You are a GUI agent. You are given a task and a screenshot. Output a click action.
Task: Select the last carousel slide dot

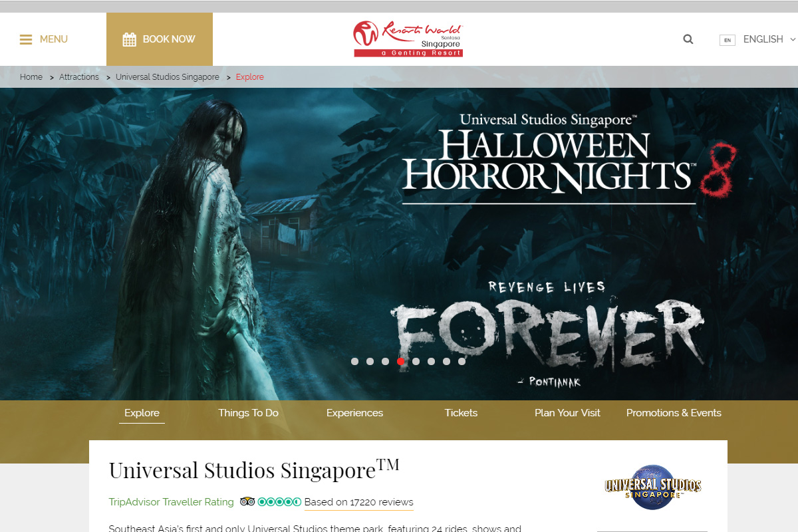click(462, 362)
